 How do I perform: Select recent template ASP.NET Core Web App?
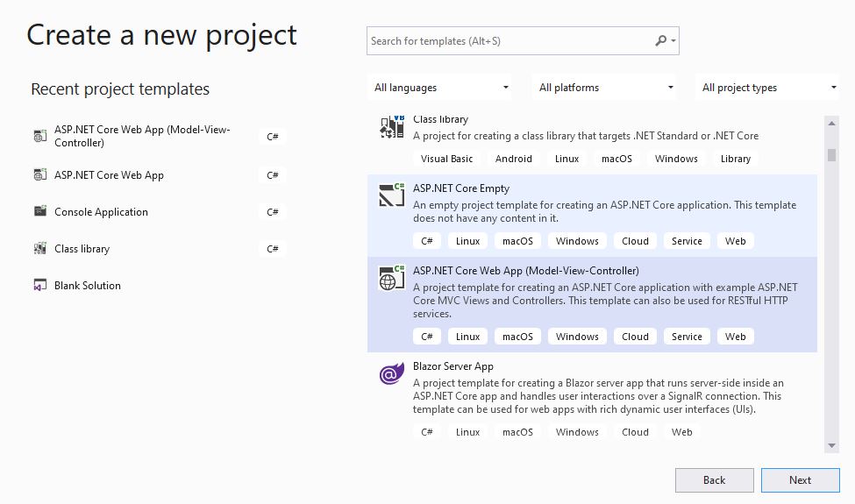pyautogui.click(x=160, y=175)
